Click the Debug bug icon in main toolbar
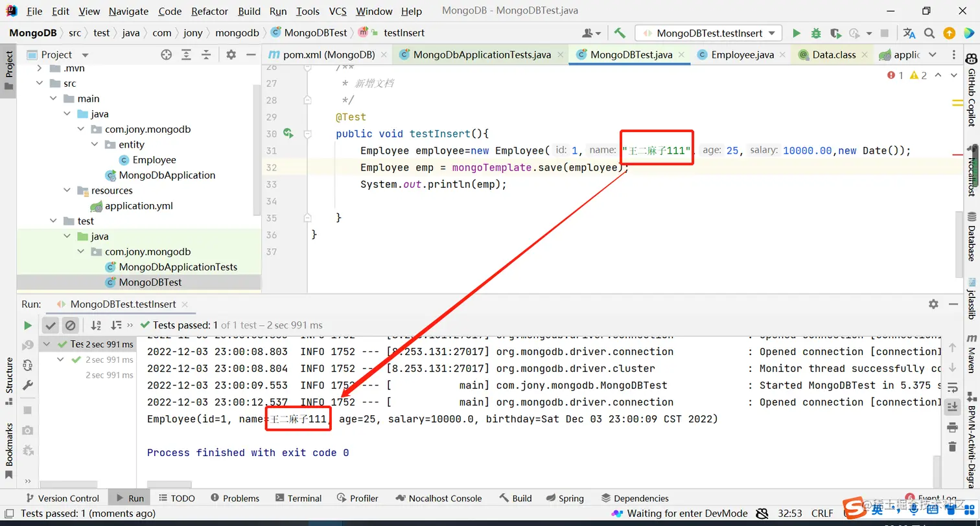The image size is (980, 526). [816, 33]
